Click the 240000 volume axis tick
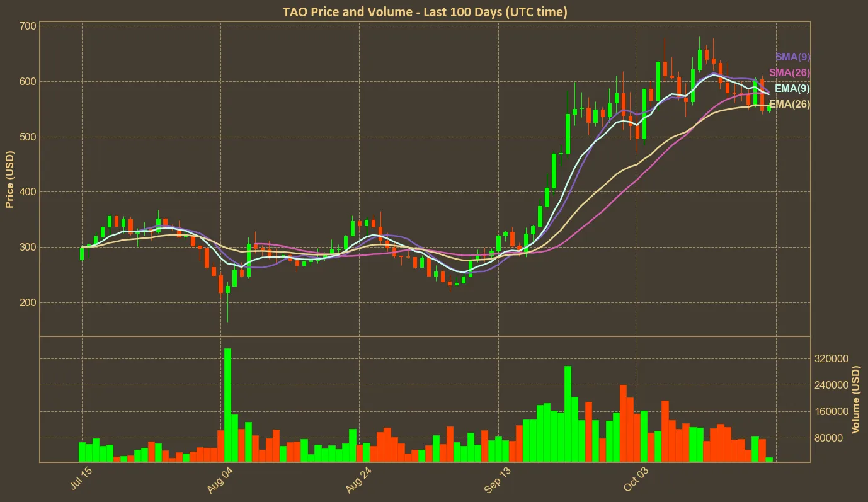 point(830,385)
